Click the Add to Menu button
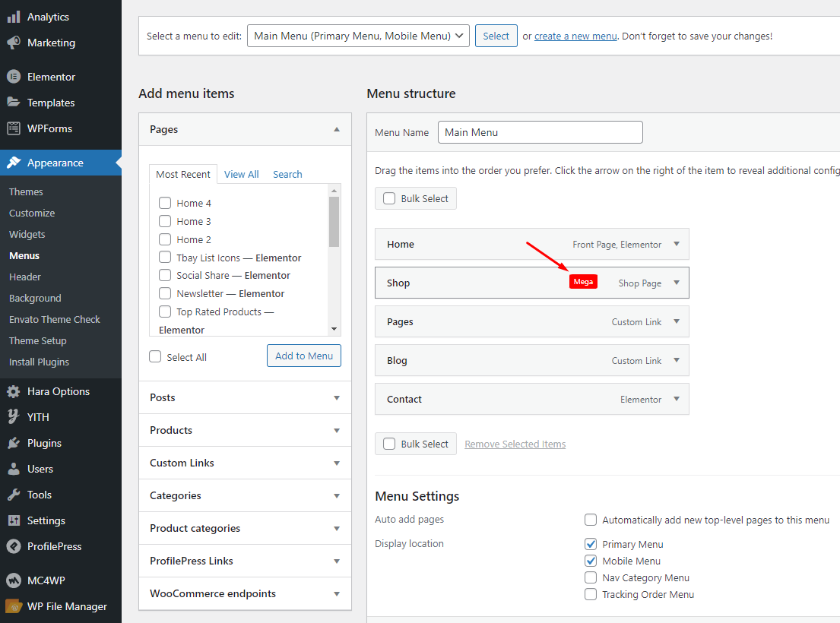840x623 pixels. tap(304, 356)
